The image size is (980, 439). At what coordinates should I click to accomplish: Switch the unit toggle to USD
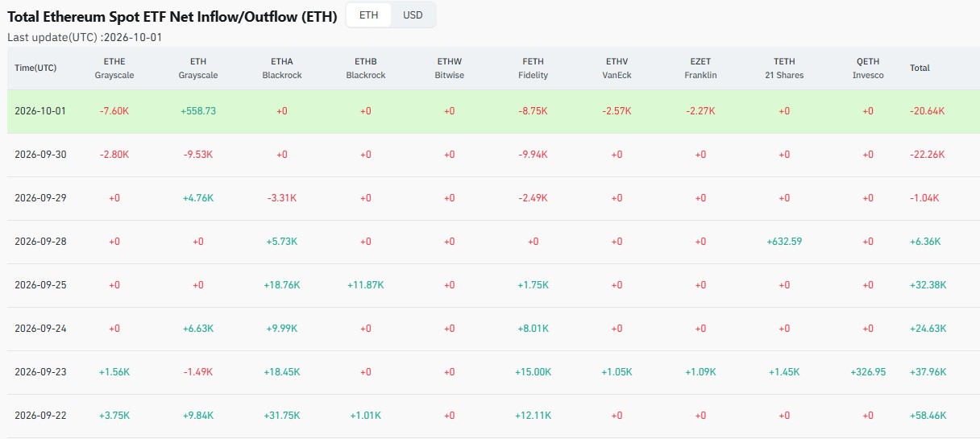[x=413, y=15]
